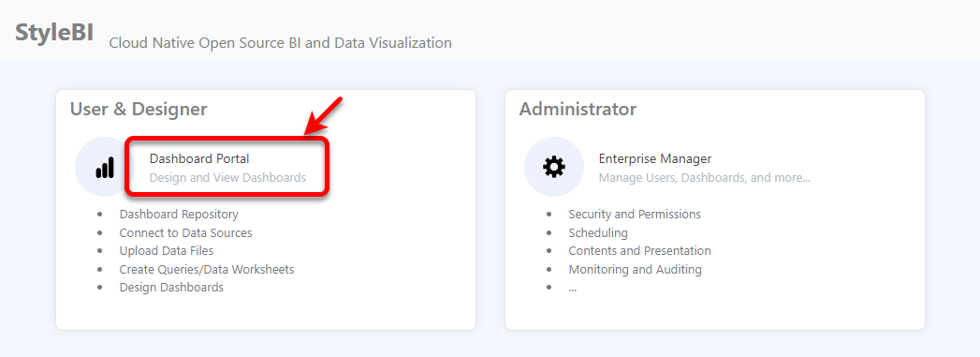The image size is (980, 357).
Task: Click the "Design Dashboards" list item
Action: [171, 288]
